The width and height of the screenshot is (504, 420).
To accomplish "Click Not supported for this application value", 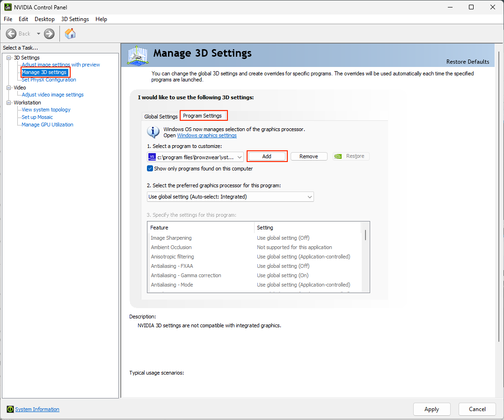I will [x=294, y=247].
